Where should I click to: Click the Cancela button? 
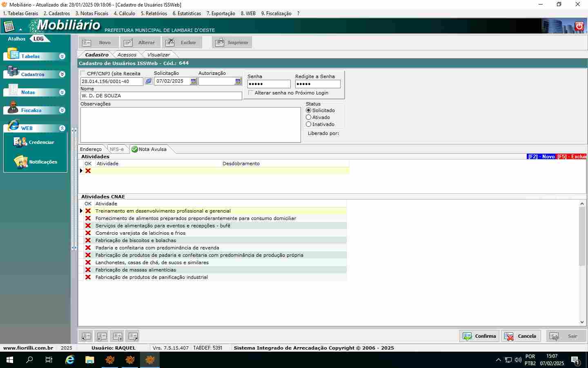coord(521,336)
